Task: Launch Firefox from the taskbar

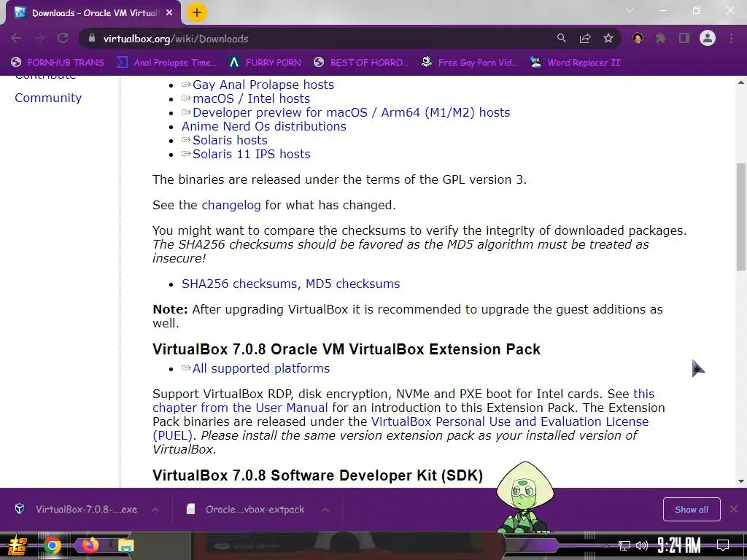Action: 90,545
